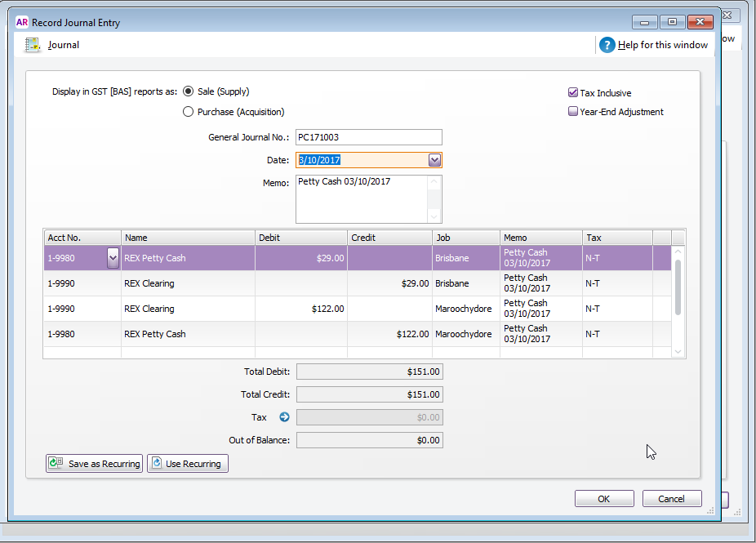Select the $122.00 debit cell
756x543 pixels.
(301, 309)
